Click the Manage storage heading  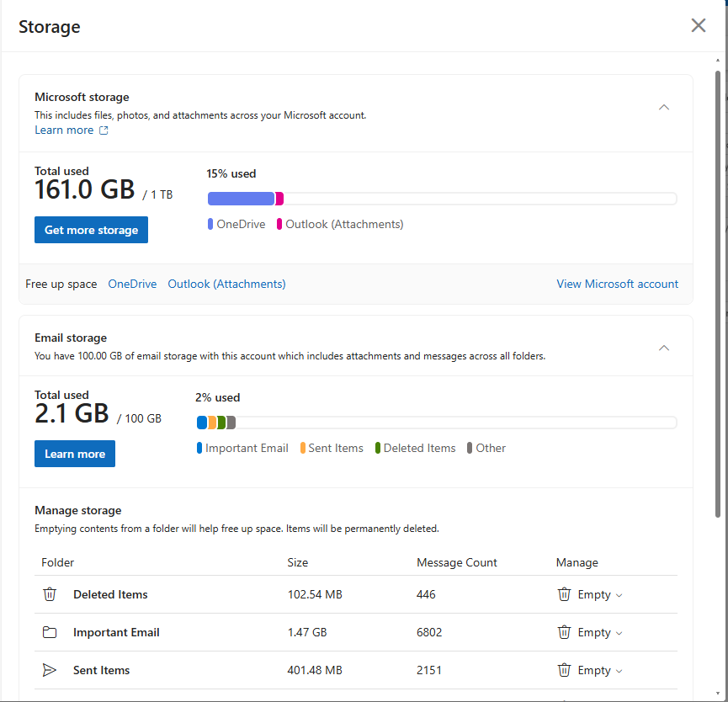pos(78,510)
